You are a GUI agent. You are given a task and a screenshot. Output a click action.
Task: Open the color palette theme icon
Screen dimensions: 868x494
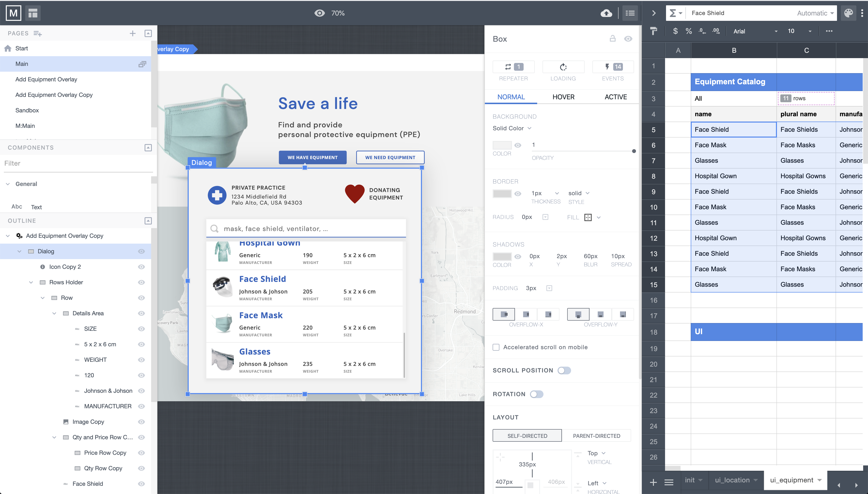848,13
